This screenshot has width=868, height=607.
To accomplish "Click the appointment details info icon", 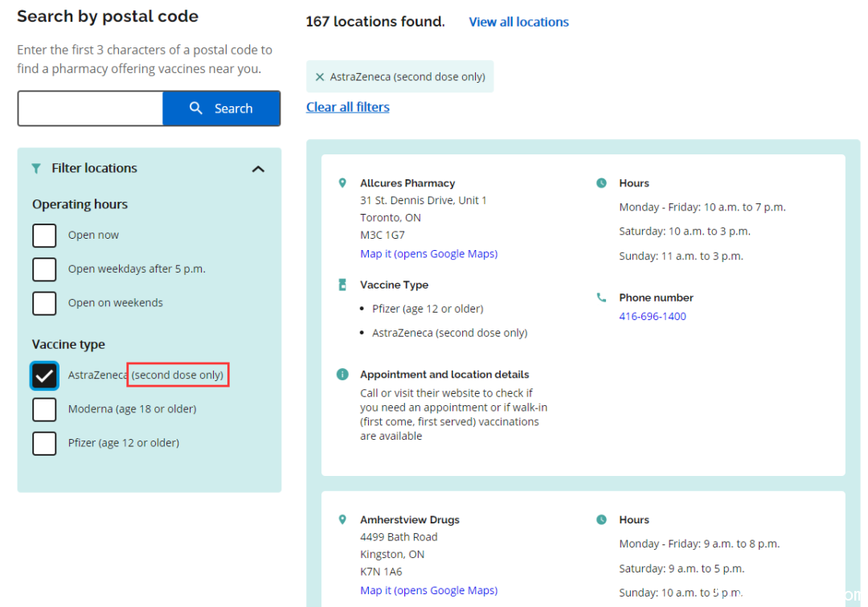I will click(x=342, y=375).
